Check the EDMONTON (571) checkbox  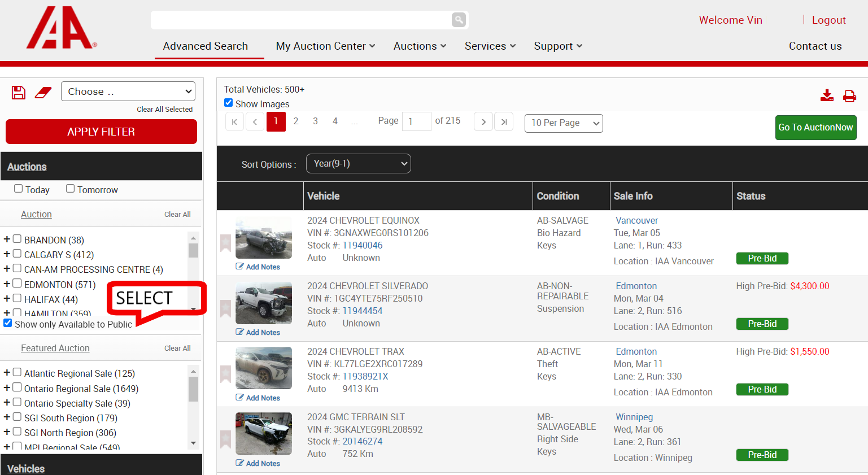tap(17, 284)
